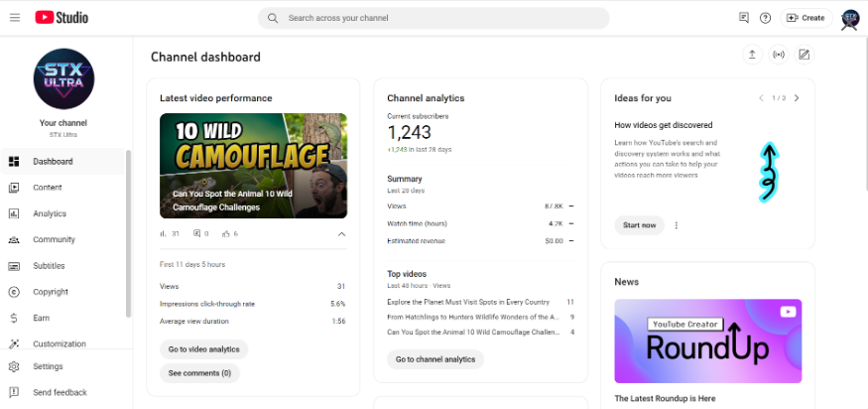Click the likes thumbs-up icon under thumbnail
This screenshot has width=868, height=409.
[x=226, y=234]
